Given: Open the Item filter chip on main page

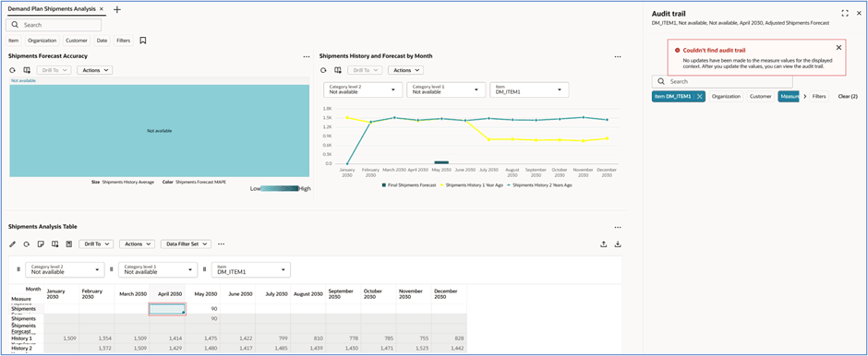Looking at the screenshot, I should tap(14, 41).
